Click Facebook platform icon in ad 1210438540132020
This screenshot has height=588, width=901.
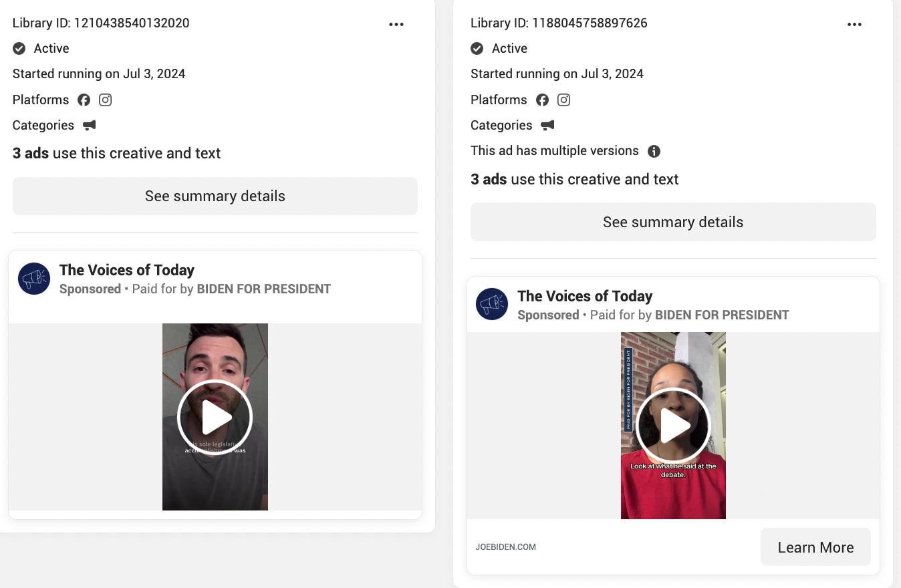point(84,100)
